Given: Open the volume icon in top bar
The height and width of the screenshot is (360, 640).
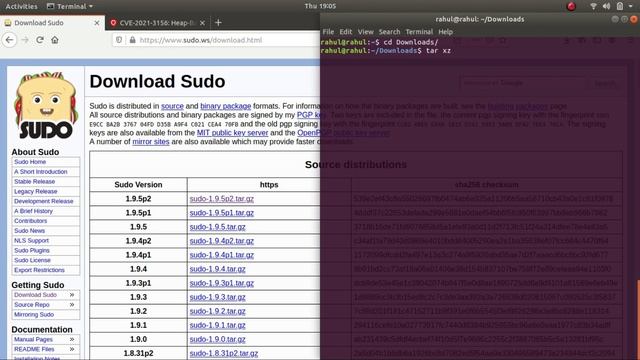Looking at the screenshot, I should pyautogui.click(x=606, y=6).
